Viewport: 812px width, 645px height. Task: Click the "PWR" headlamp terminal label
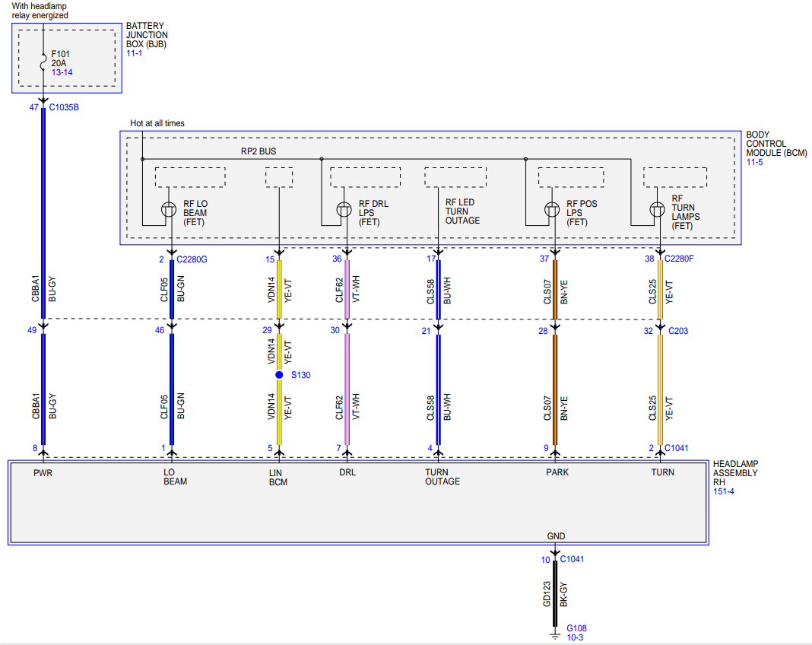point(43,473)
